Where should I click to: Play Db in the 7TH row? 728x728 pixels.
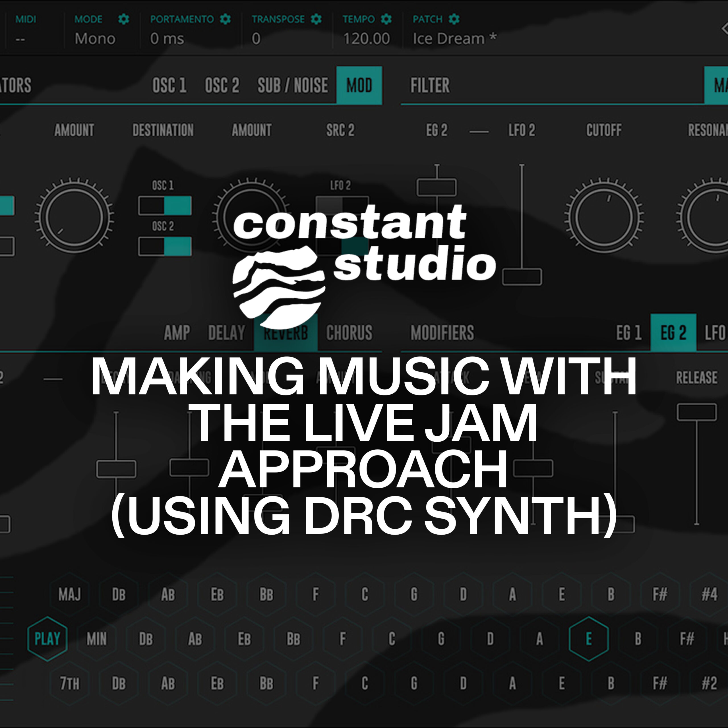pos(119,684)
